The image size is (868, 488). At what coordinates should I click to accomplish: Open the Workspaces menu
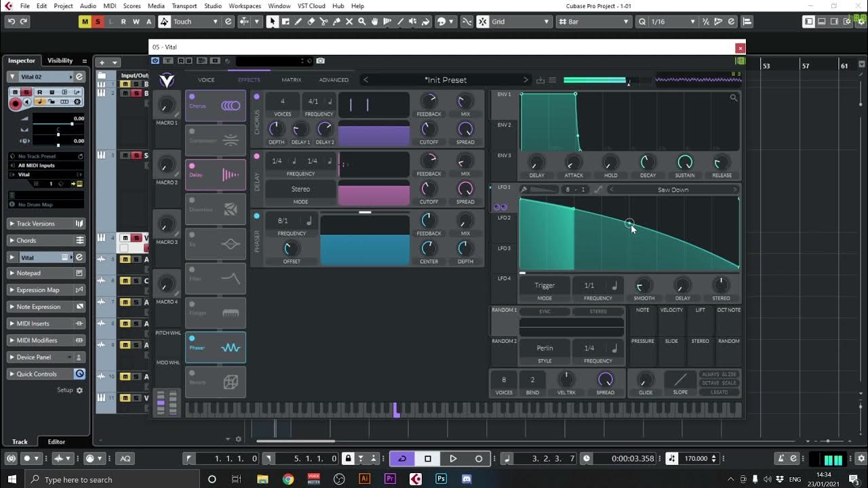pos(245,6)
